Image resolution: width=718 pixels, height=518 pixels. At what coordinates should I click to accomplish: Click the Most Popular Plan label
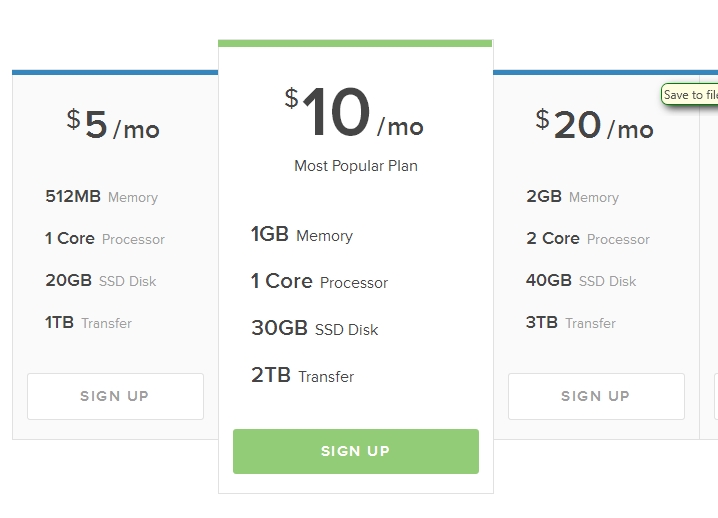(356, 166)
